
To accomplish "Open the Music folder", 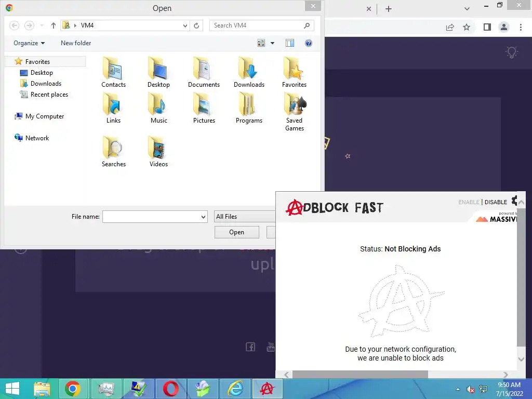I will click(158, 109).
